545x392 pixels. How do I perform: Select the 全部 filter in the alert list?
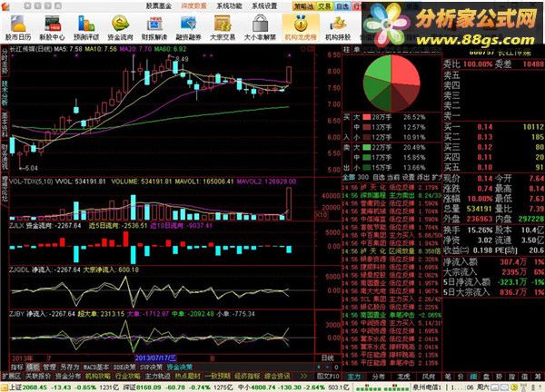349,177
